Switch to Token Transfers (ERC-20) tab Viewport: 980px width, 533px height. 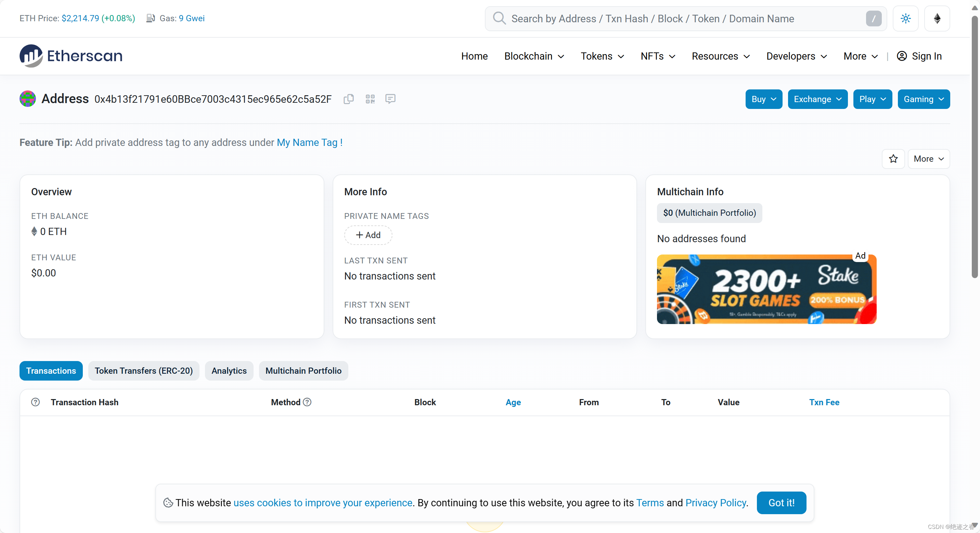pos(143,370)
